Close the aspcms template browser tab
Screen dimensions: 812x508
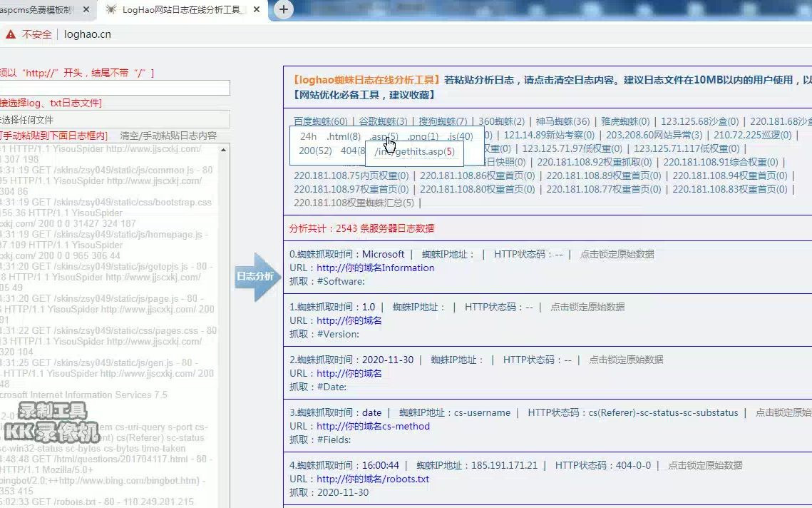coord(86,9)
